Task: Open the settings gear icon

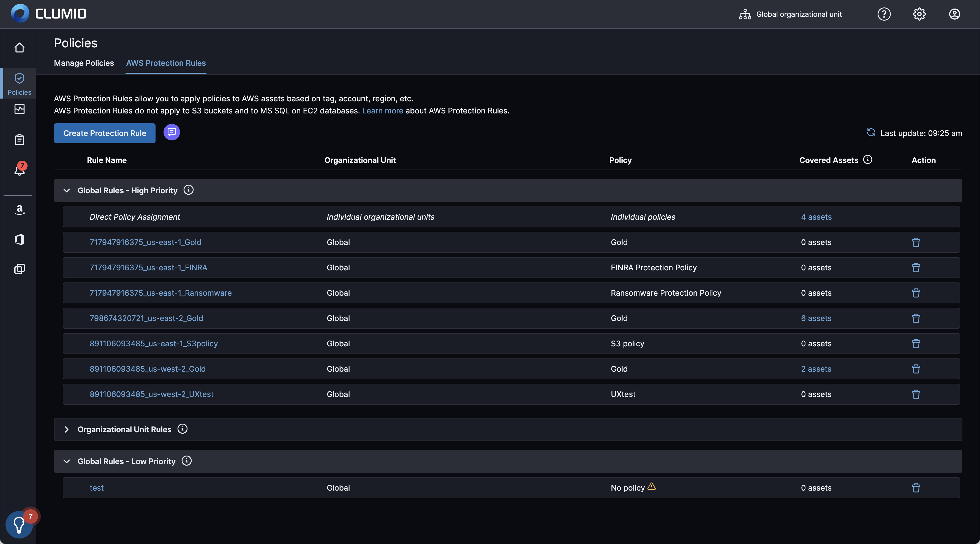Action: [x=919, y=14]
